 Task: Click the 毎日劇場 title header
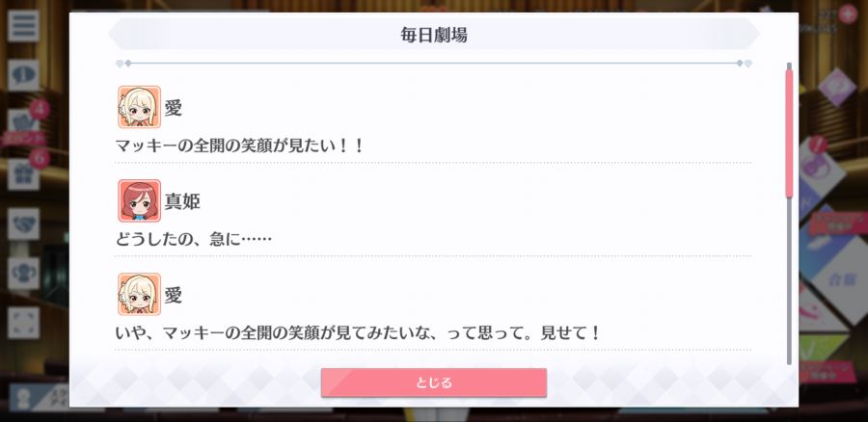coord(434,35)
